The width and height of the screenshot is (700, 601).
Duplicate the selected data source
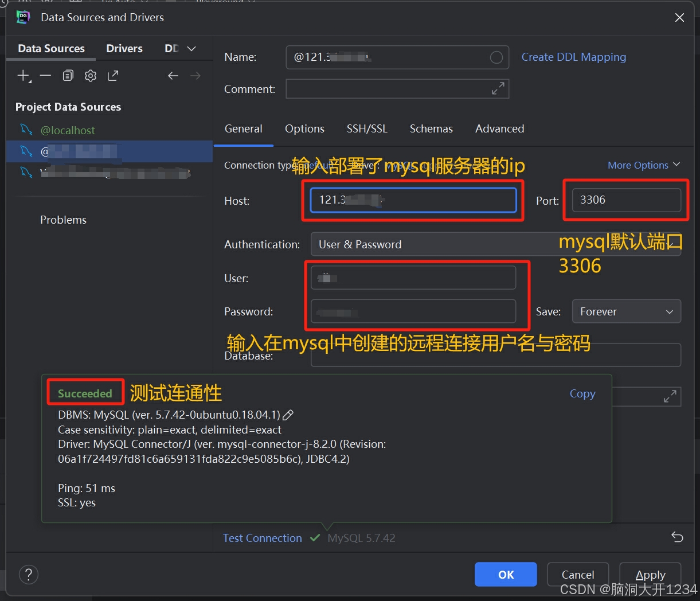point(68,76)
